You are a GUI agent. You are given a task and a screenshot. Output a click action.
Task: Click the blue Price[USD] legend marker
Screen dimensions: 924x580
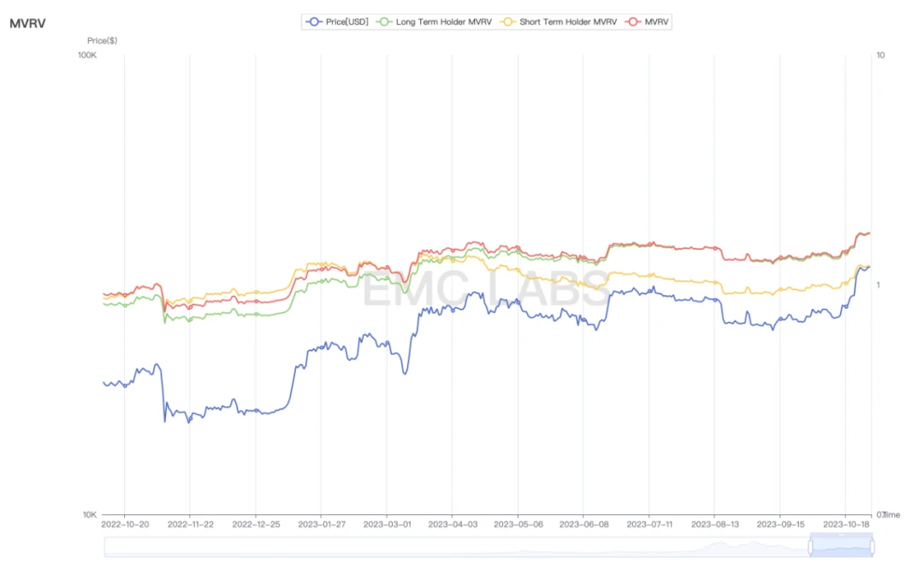point(314,22)
